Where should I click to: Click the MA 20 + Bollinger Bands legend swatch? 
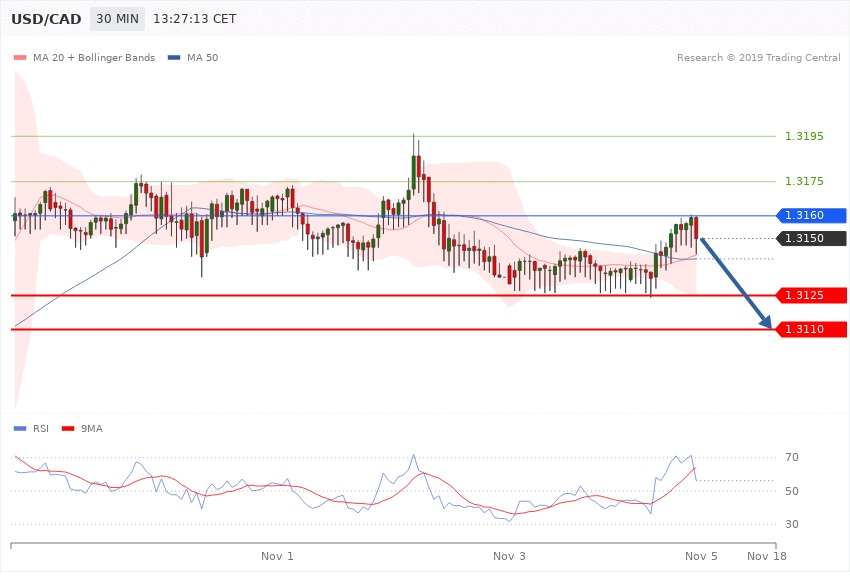(x=20, y=57)
